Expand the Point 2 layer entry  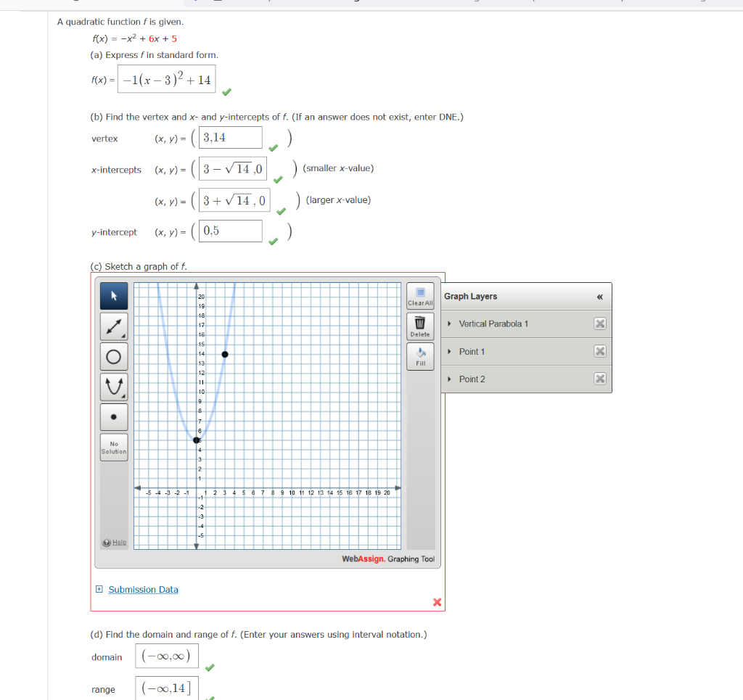click(x=451, y=379)
